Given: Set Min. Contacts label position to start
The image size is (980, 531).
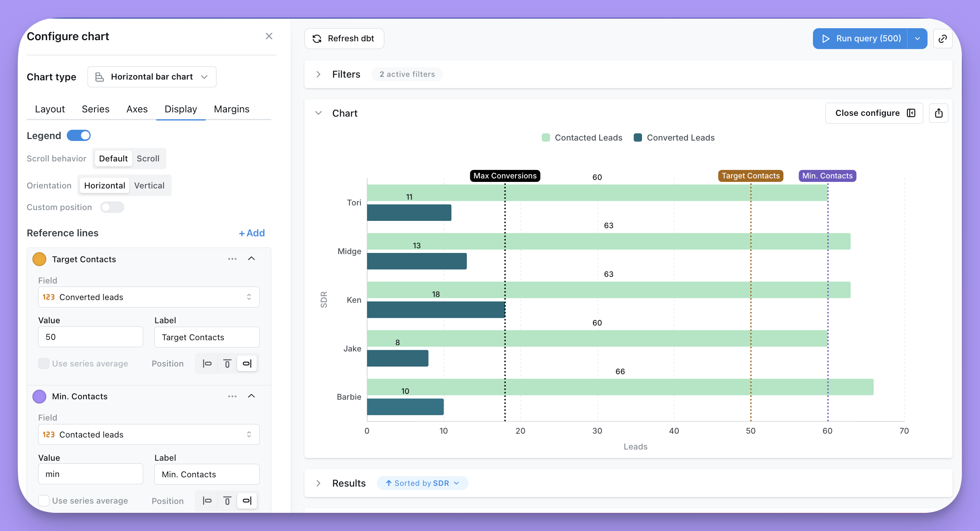Looking at the screenshot, I should click(207, 501).
